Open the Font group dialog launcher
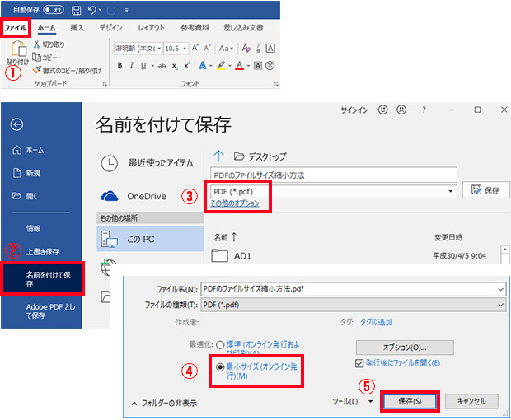The image size is (511, 420). tap(276, 84)
